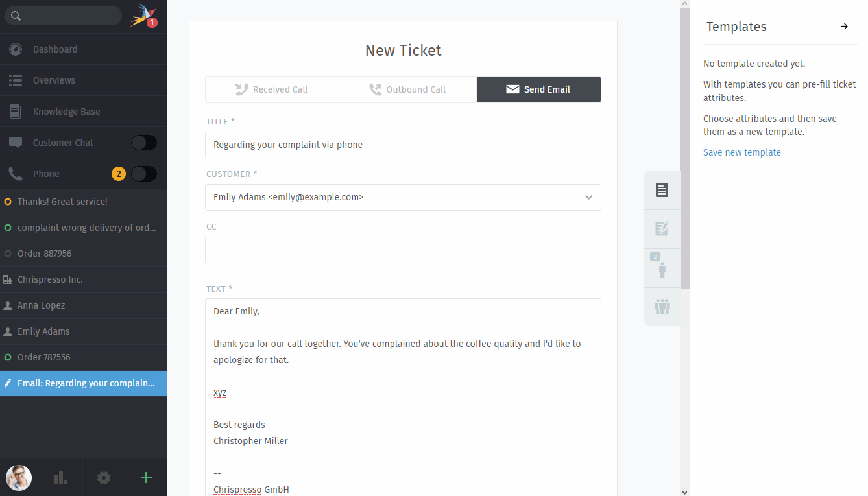Click into the CC input field

[403, 250]
